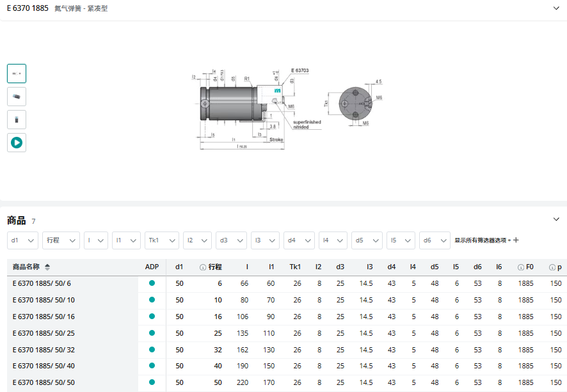Click the ADP column header
Screen dimensions: 567x392
pyautogui.click(x=152, y=267)
